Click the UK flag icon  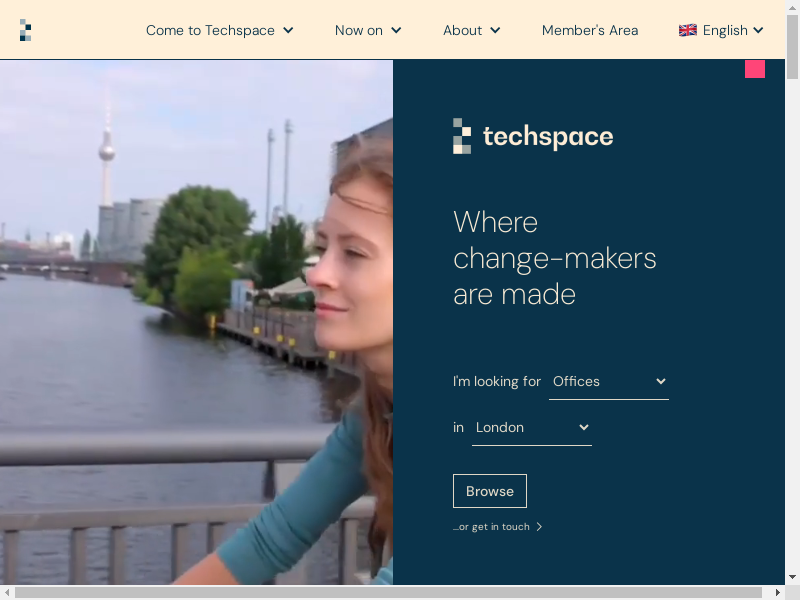pos(687,30)
